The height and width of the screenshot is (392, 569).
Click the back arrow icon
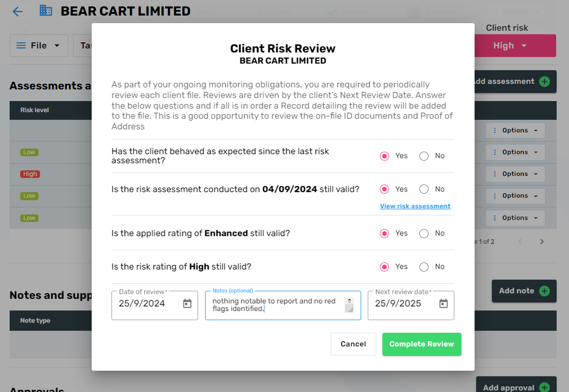(17, 11)
